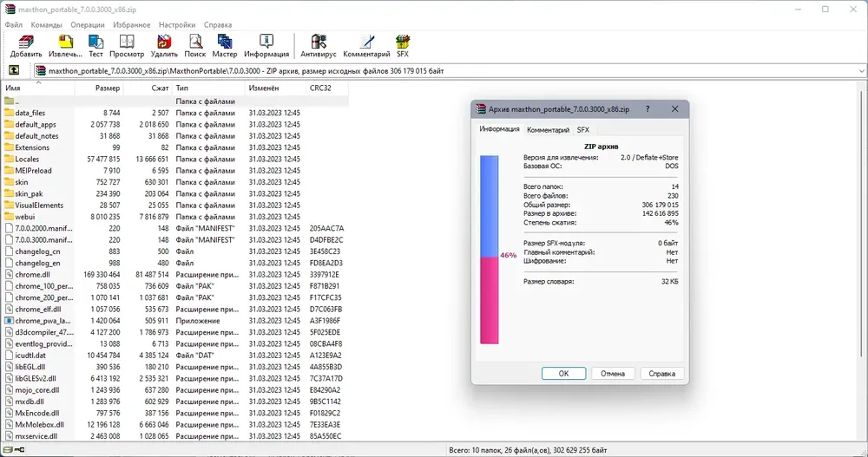868x457 pixels.
Task: Open the Команды menu
Action: (47, 25)
